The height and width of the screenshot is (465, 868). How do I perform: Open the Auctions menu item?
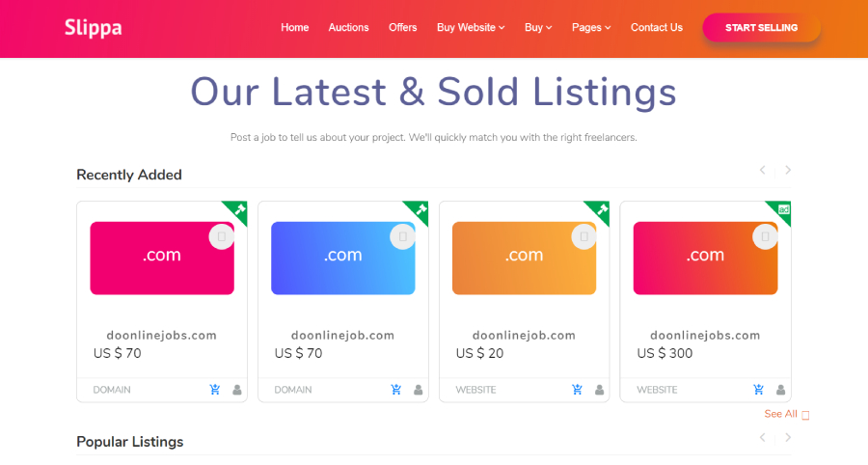[348, 28]
